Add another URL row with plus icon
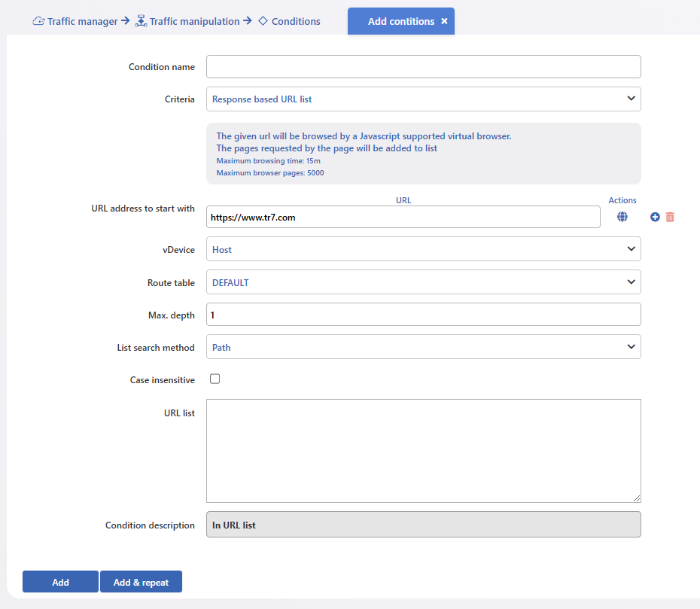Viewport: 700px width, 609px height. pos(655,217)
